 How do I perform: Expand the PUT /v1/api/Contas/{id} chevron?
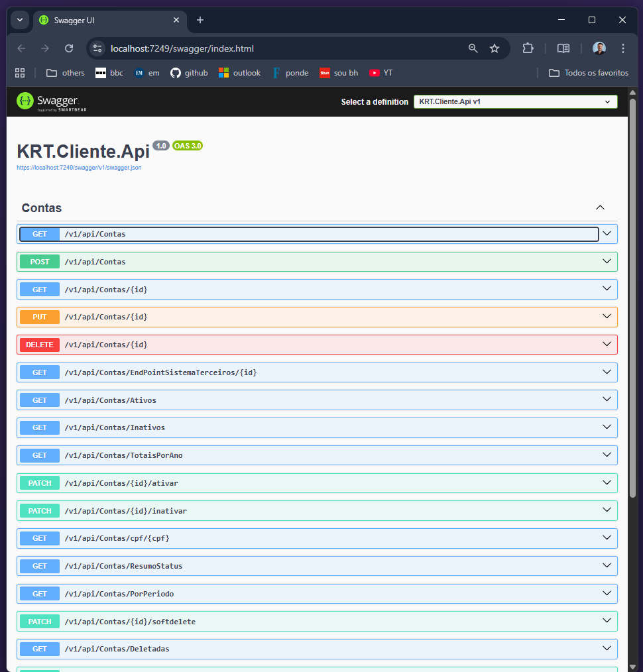pos(607,316)
